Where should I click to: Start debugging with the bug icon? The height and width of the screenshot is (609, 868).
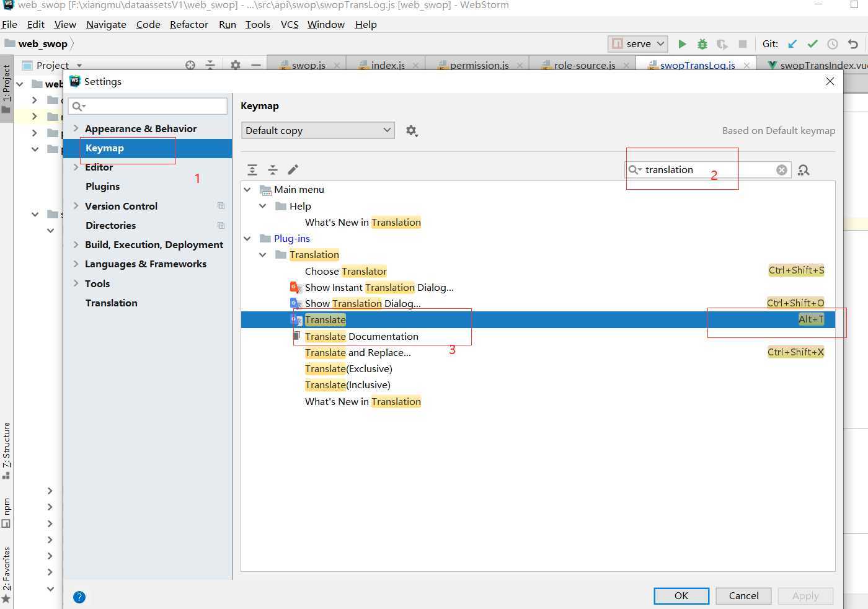[x=702, y=44]
